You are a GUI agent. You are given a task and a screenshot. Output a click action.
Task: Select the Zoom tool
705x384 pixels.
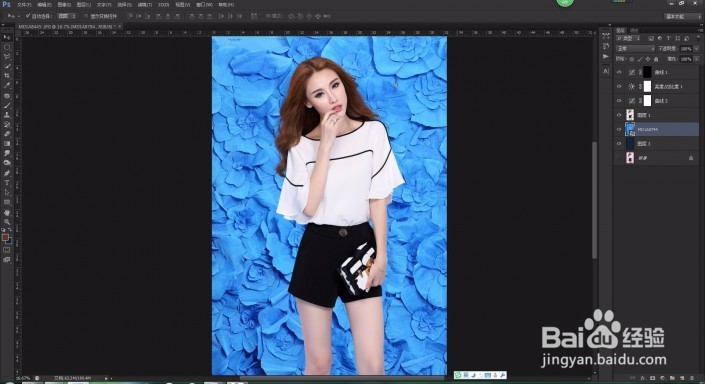[7, 222]
